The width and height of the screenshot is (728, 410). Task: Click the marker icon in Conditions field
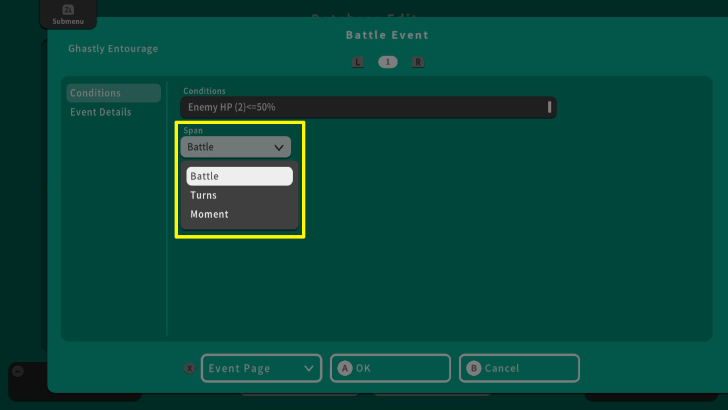(549, 107)
